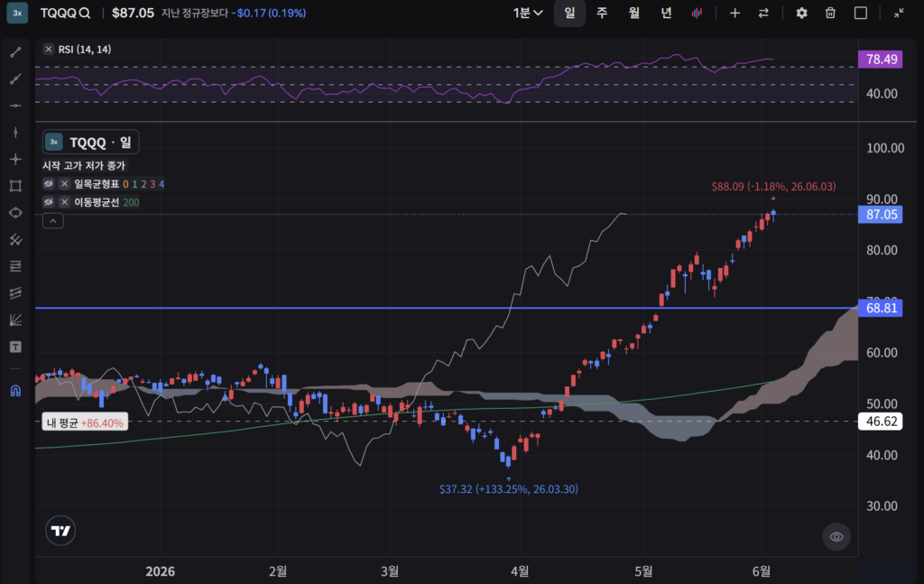Click the 100.00 price axis label

point(885,148)
